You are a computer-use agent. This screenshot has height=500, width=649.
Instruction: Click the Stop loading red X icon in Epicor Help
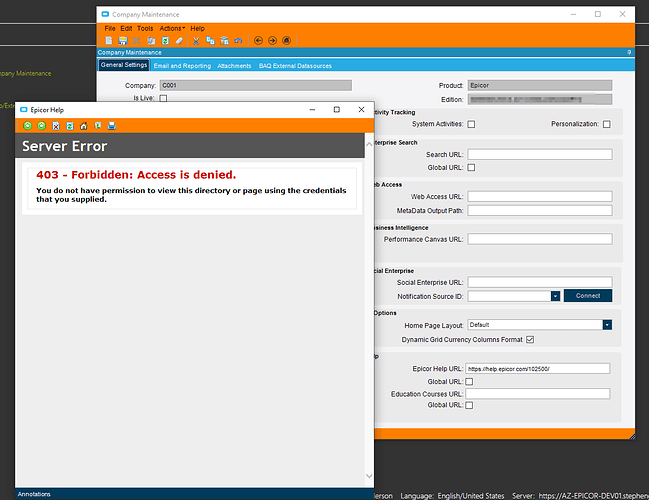tap(56, 126)
